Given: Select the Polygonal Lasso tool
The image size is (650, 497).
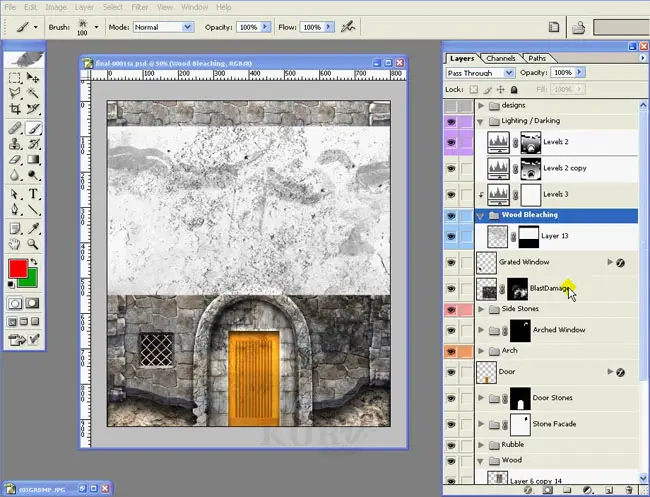Looking at the screenshot, I should 15,93.
